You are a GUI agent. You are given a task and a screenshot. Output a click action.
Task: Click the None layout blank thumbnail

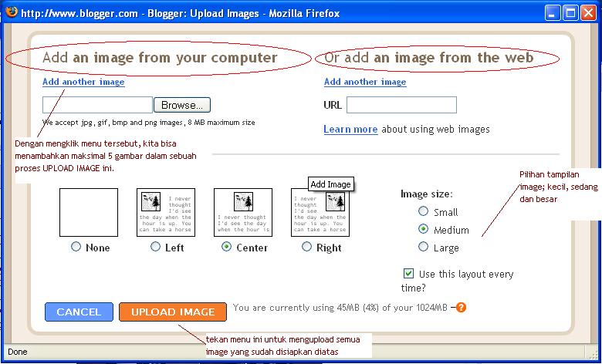point(89,213)
